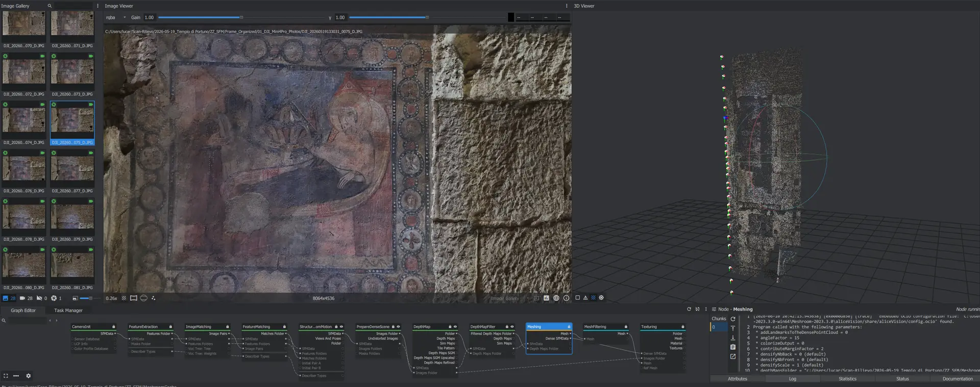Click the lens distortion viewer icon
The height and width of the screenshot is (387, 980).
134,298
